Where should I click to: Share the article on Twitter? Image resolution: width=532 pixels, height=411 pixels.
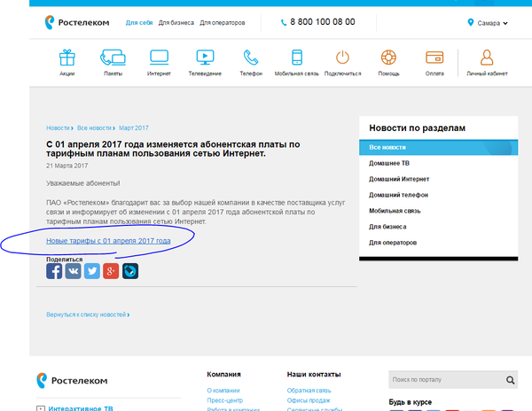click(x=91, y=271)
